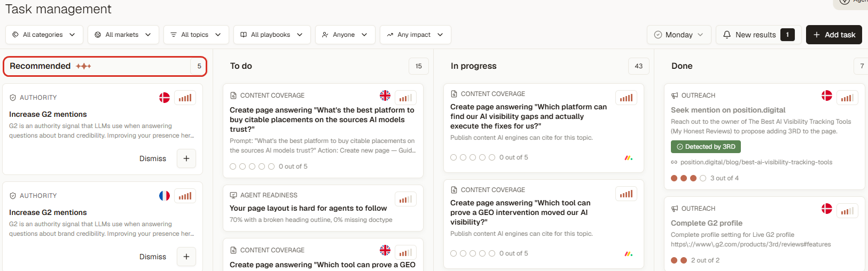Image resolution: width=868 pixels, height=271 pixels.
Task: Open the All markets filter dropdown
Action: 123,35
